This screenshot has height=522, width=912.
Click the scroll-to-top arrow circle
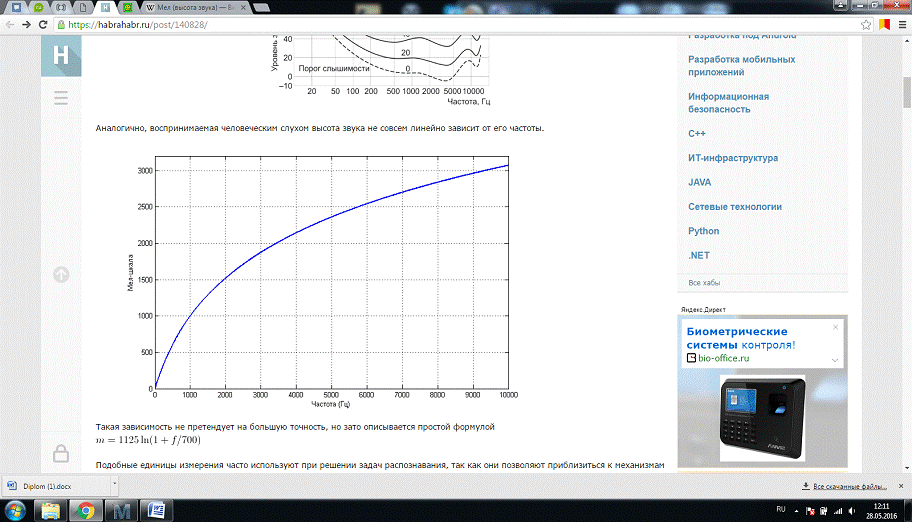[x=61, y=275]
